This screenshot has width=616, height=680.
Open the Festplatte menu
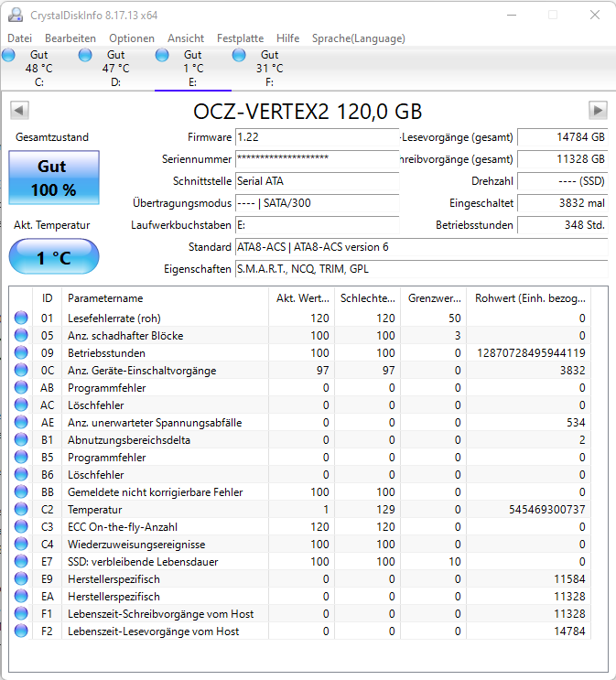241,38
